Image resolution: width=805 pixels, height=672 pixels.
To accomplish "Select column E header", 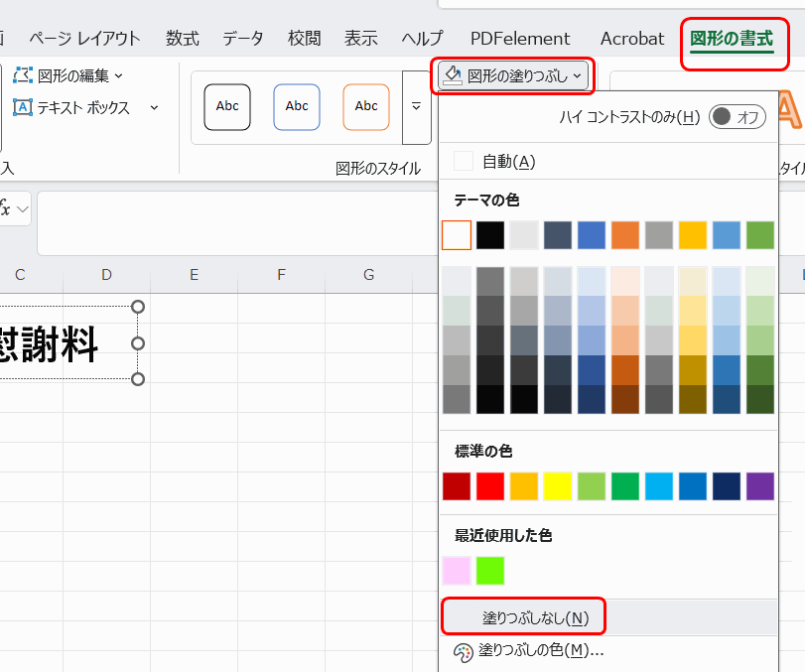I will coord(195,275).
